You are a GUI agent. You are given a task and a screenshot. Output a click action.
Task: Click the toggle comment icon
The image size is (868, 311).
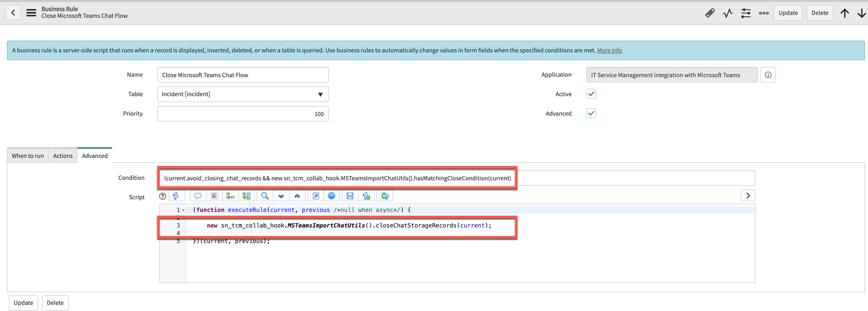(198, 196)
